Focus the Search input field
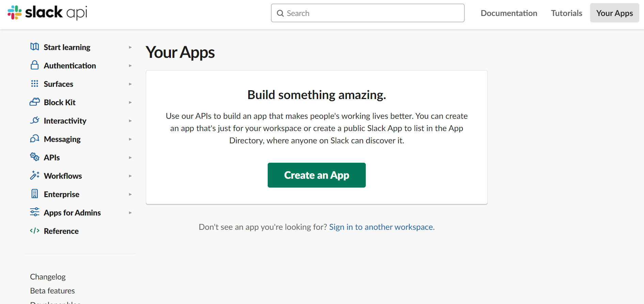Viewport: 644px width, 304px height. [368, 13]
